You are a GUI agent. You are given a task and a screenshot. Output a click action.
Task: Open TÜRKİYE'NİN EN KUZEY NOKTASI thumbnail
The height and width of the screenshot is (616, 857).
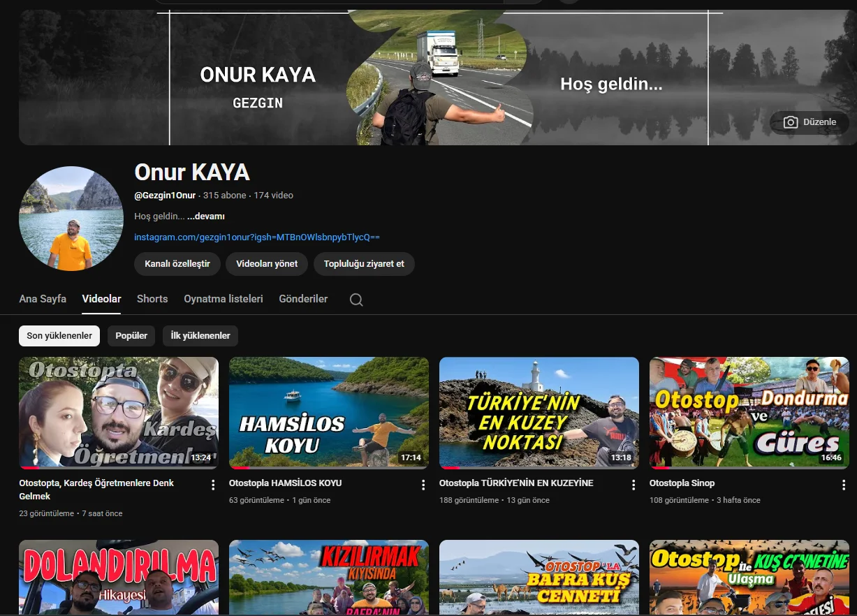(x=539, y=413)
